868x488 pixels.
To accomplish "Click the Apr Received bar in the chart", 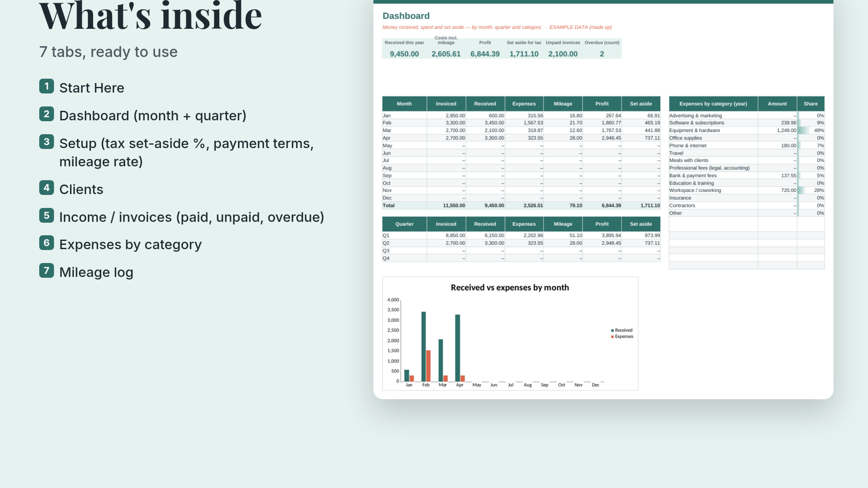I will tap(457, 348).
